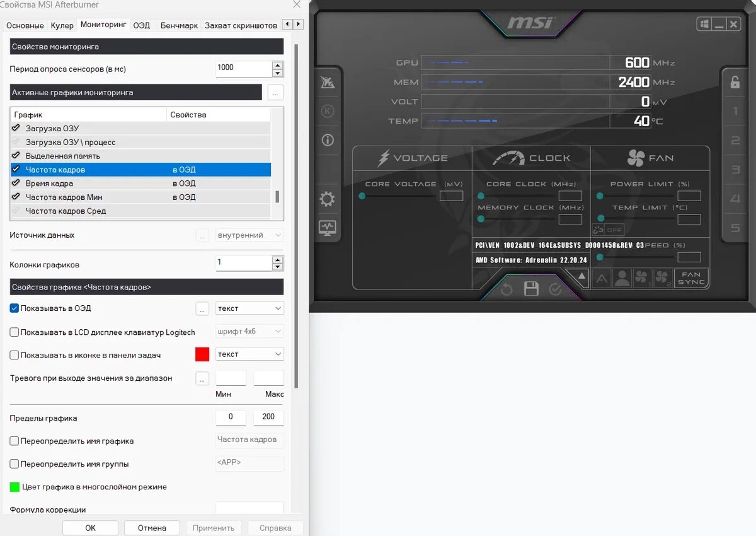The height and width of the screenshot is (536, 756).
Task: Click the graph limit minimum field showing 0
Action: tap(231, 417)
